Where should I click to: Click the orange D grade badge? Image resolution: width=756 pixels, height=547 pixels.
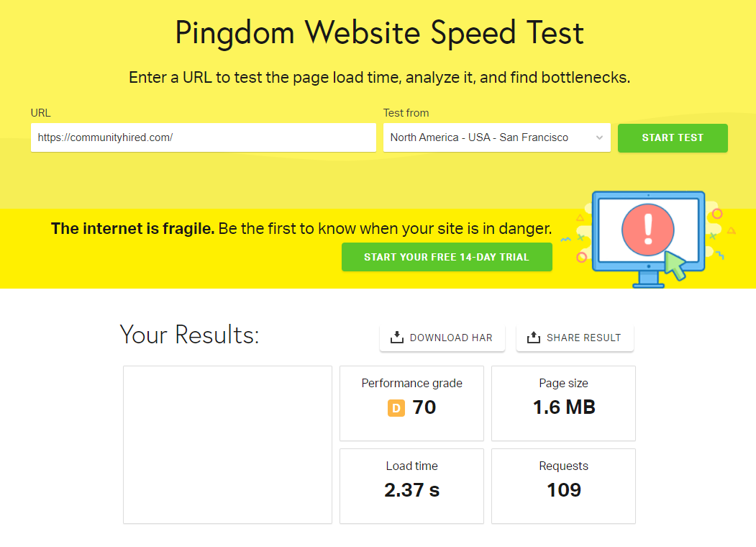click(396, 408)
